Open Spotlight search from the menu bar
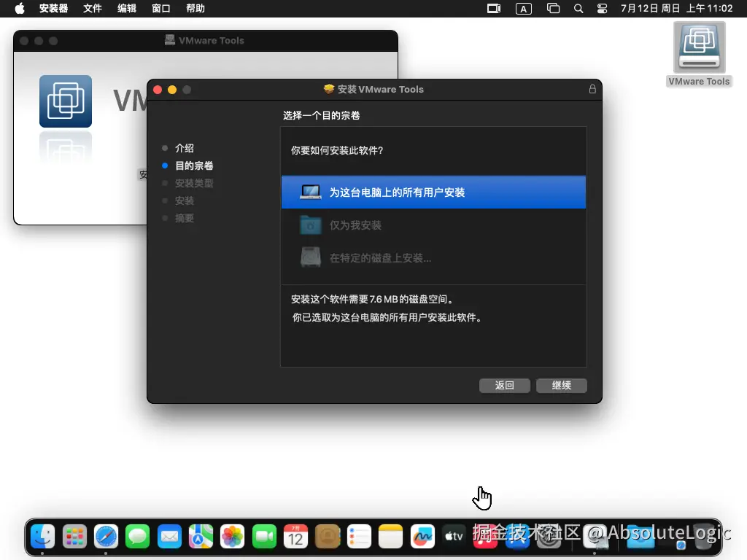 pyautogui.click(x=578, y=9)
